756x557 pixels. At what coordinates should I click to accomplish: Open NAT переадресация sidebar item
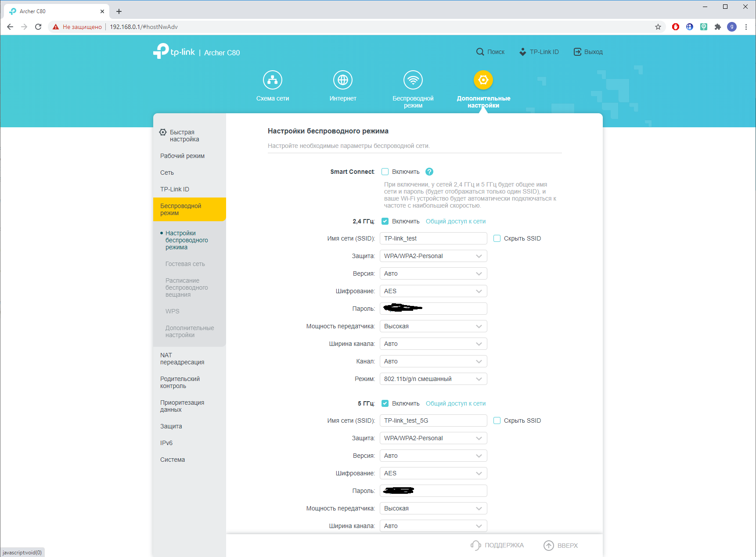[182, 359]
